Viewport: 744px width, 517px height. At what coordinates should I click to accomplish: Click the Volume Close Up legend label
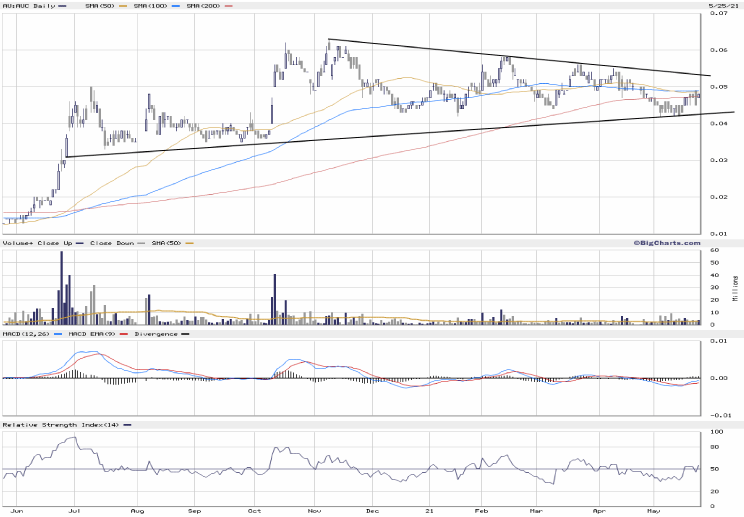(x=34, y=243)
